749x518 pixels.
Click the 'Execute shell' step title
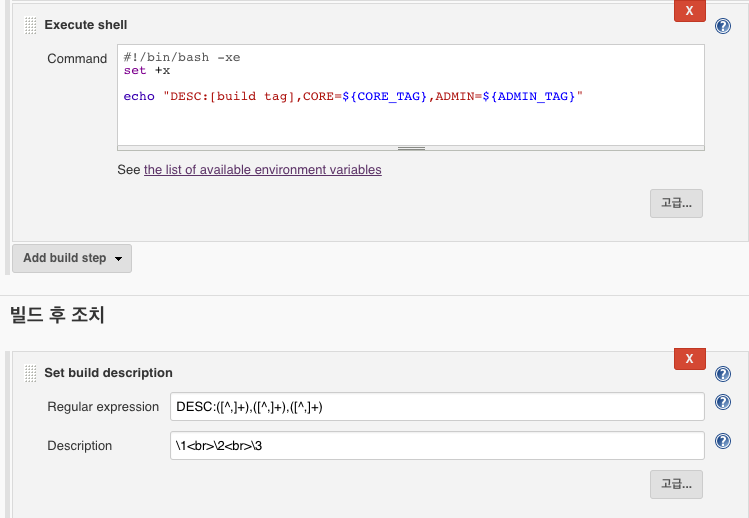86,25
